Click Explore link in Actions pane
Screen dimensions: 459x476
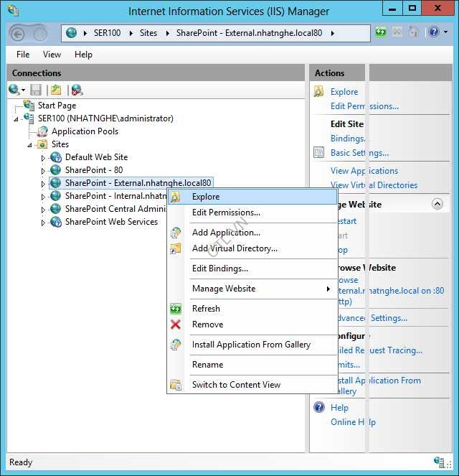(x=344, y=92)
